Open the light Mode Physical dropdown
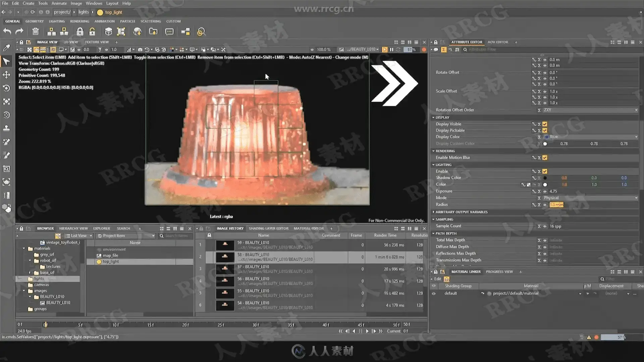644x362 pixels. click(x=590, y=198)
